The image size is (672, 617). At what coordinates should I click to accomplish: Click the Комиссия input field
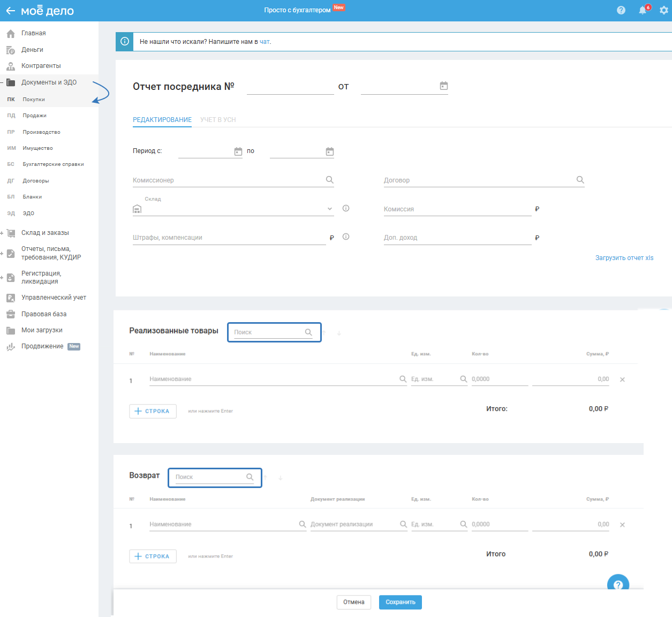(457, 209)
